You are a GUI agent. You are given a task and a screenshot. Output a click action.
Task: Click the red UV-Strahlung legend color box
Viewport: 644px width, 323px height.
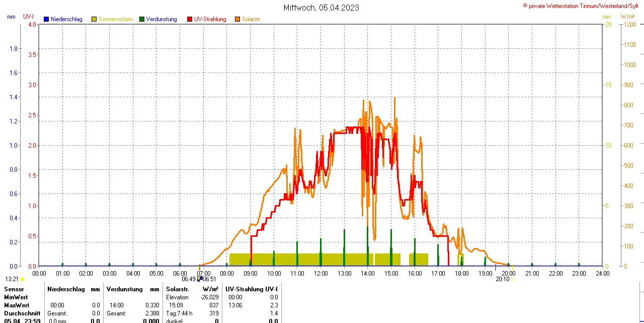point(190,19)
